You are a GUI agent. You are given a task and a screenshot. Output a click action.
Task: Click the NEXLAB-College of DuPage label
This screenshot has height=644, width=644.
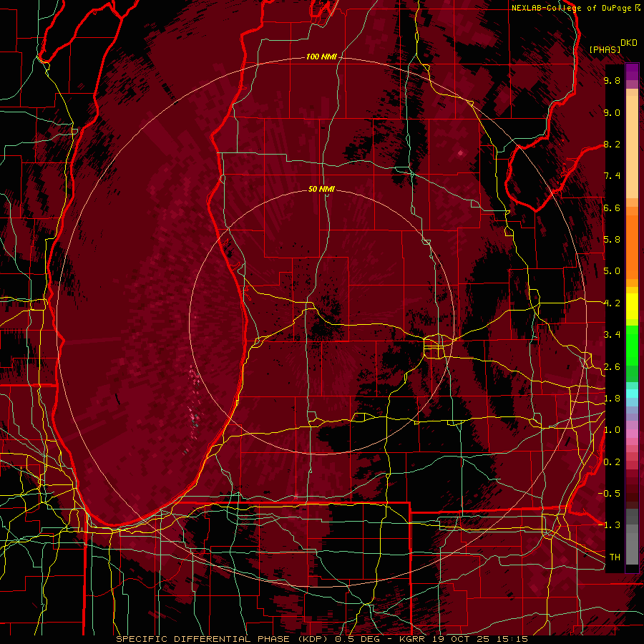pos(573,8)
